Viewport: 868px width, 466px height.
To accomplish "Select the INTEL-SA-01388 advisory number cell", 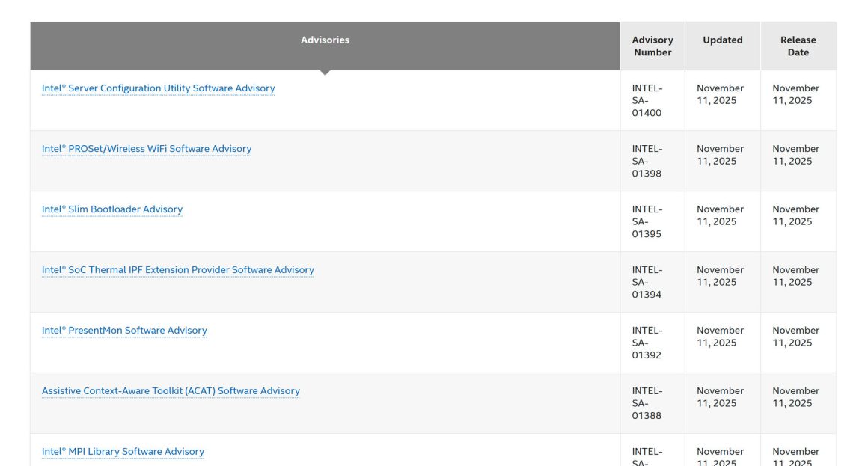I will 647,404.
